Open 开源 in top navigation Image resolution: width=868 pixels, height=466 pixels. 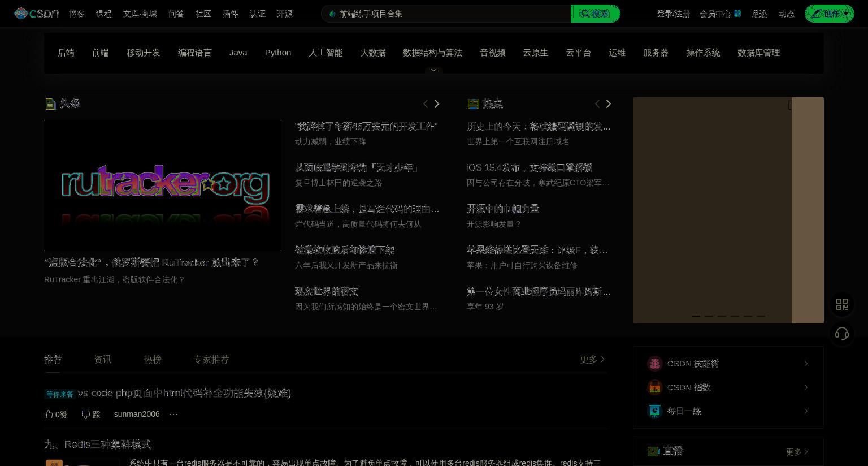click(285, 14)
